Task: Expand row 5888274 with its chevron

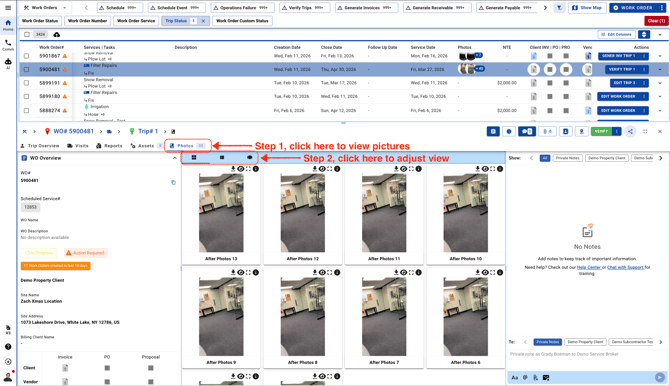Action: [660, 110]
